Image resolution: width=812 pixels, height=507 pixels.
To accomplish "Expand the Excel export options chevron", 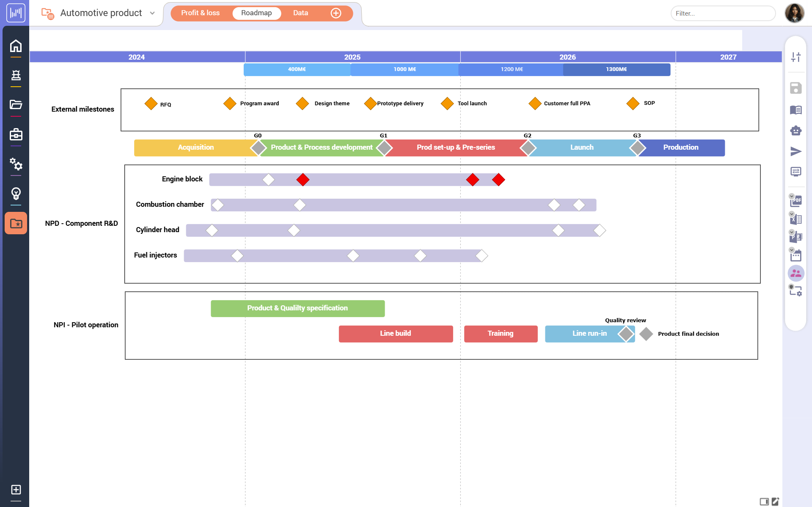I will click(x=792, y=214).
